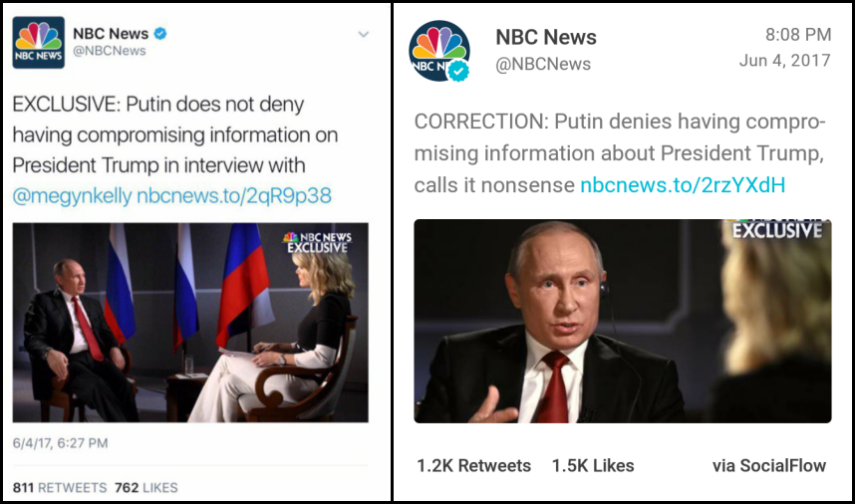Click NBC News avatar in left tweet
This screenshot has width=855, height=504.
pos(39,43)
